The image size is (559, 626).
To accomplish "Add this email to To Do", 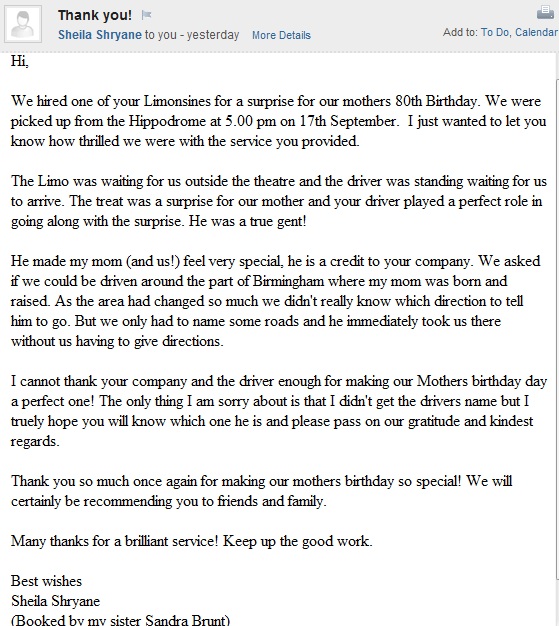I will (495, 32).
